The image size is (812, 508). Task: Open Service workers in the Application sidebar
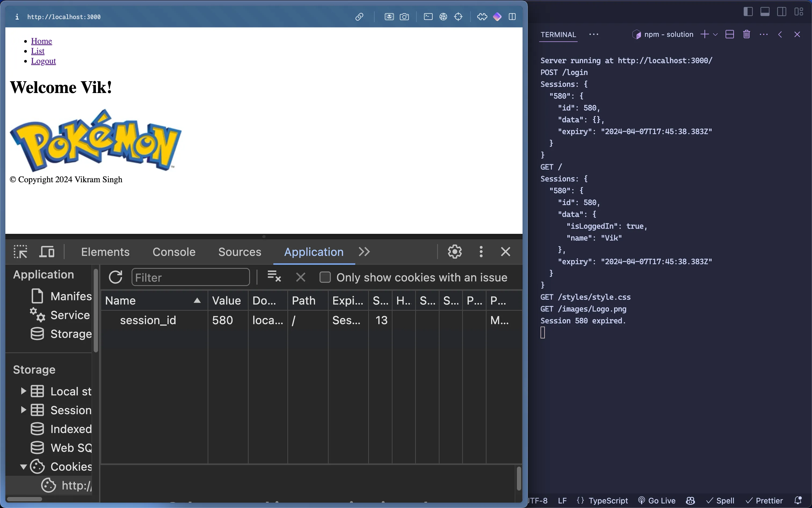pyautogui.click(x=60, y=315)
